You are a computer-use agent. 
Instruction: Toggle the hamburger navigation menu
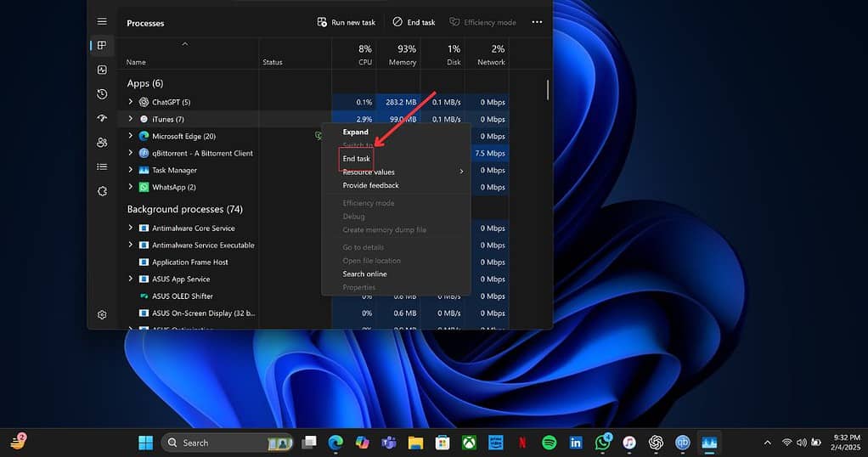click(102, 21)
